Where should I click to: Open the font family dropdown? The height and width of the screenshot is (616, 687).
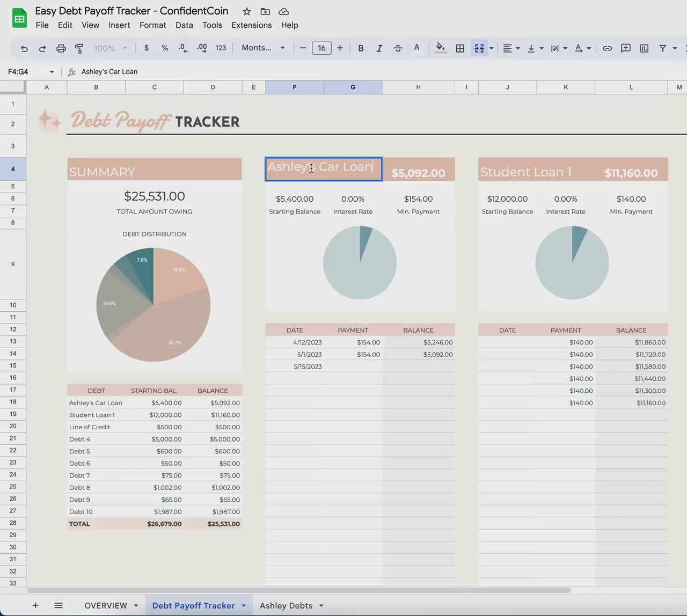[x=263, y=48]
